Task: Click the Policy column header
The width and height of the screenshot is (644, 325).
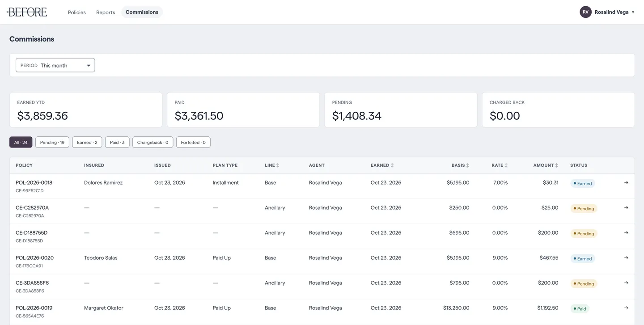Action: [24, 165]
